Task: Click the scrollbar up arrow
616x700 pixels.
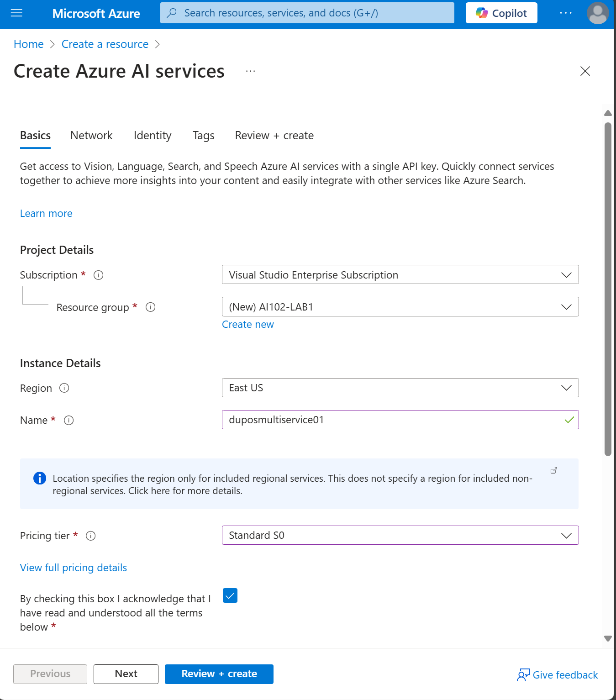Action: 608,113
